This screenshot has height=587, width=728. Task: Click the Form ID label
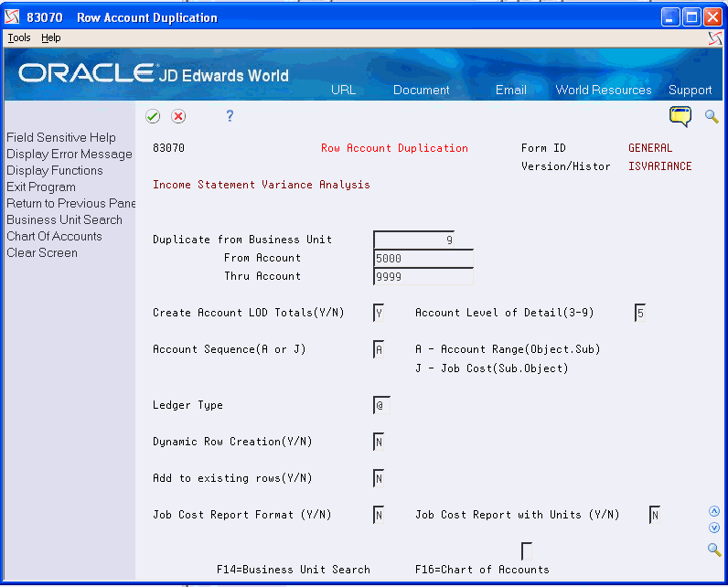543,148
